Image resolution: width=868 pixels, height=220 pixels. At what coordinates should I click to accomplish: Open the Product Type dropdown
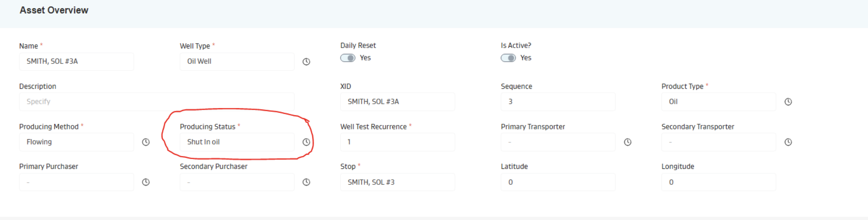pyautogui.click(x=718, y=102)
